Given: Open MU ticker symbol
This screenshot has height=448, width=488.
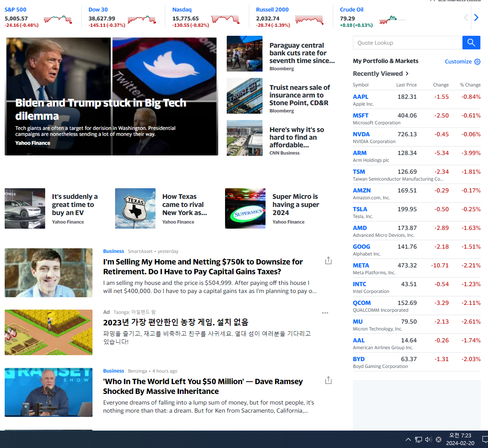Looking at the screenshot, I should click(358, 322).
